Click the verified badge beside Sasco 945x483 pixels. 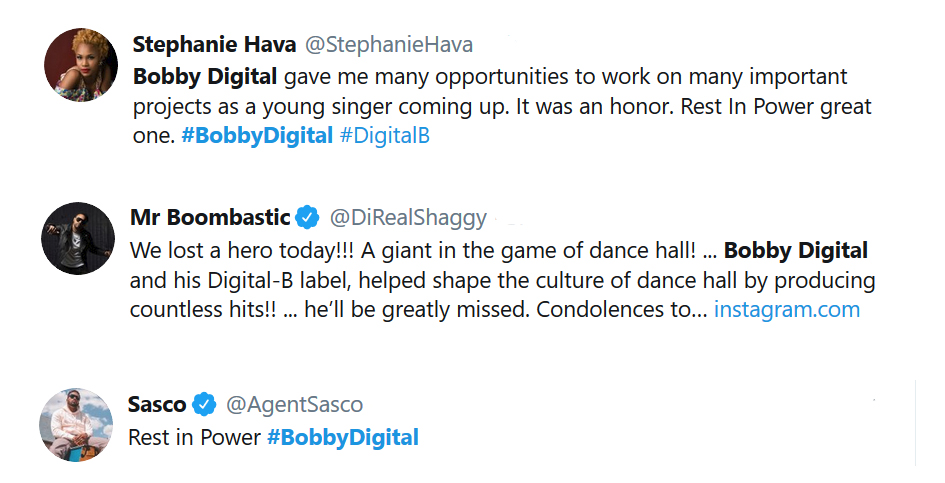[205, 404]
